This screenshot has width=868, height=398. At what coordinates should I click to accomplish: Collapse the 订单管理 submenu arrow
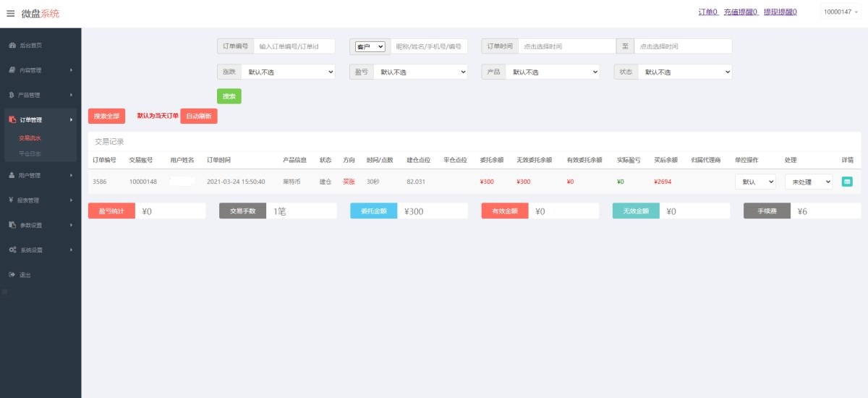point(71,119)
